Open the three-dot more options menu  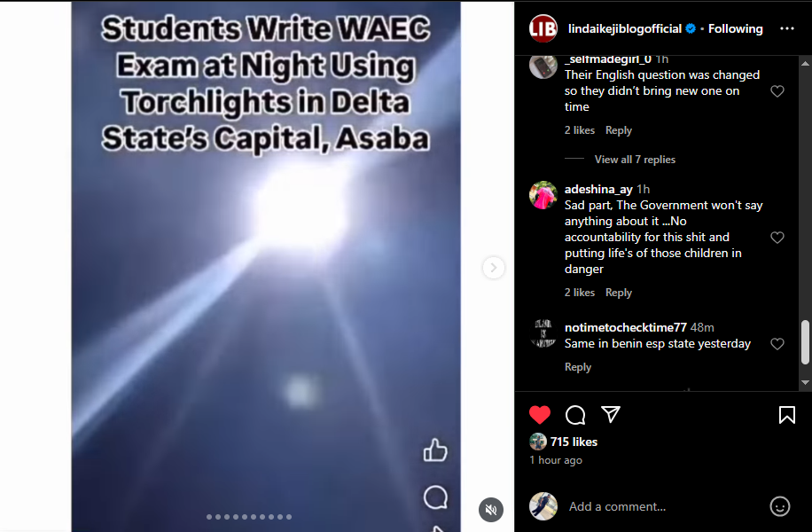click(x=786, y=28)
